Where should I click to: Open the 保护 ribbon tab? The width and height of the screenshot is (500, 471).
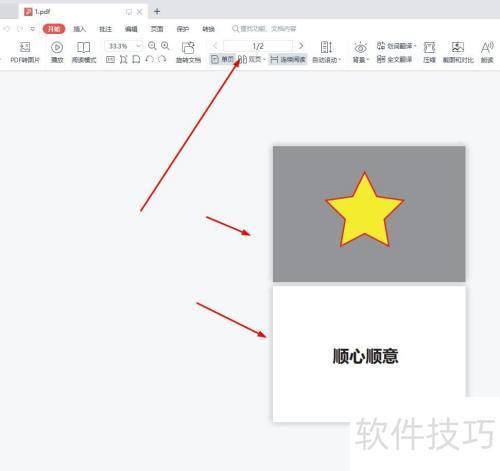[x=183, y=29]
